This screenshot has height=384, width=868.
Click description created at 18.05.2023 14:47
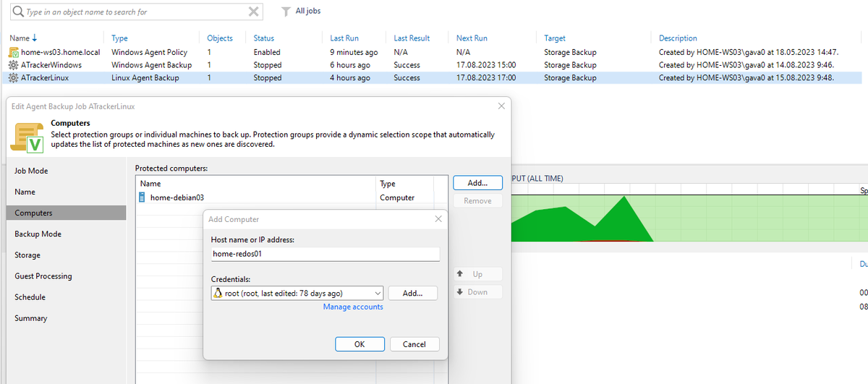pyautogui.click(x=749, y=52)
